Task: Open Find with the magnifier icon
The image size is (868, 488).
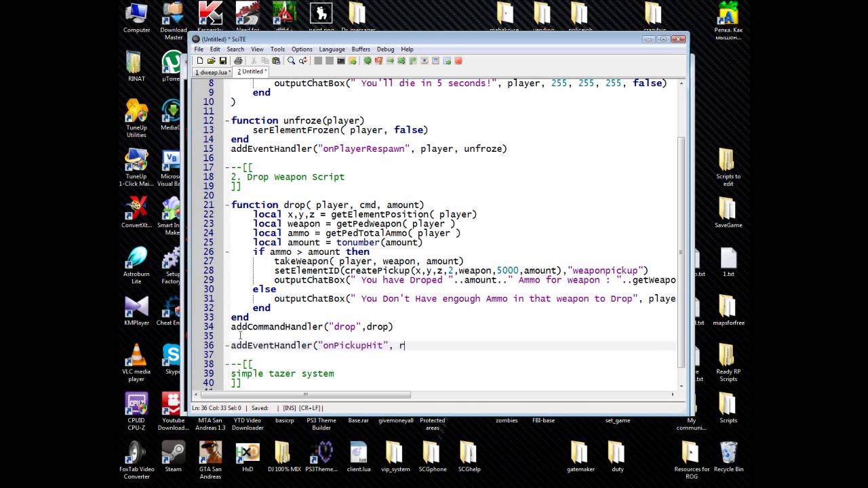Action: [x=292, y=60]
